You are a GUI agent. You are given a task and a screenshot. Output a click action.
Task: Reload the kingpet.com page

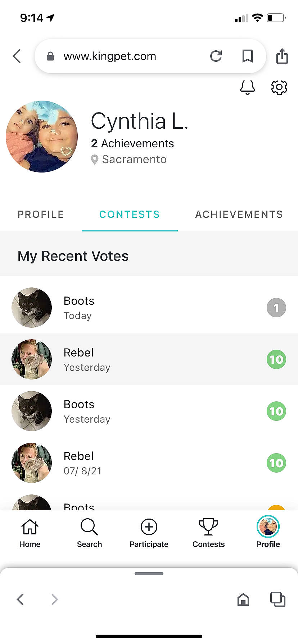coord(216,56)
